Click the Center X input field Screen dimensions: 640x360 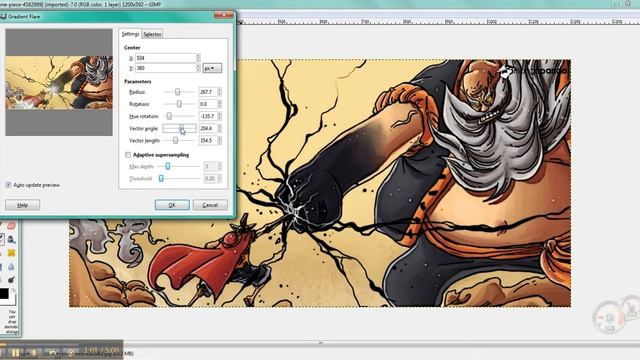click(165, 58)
